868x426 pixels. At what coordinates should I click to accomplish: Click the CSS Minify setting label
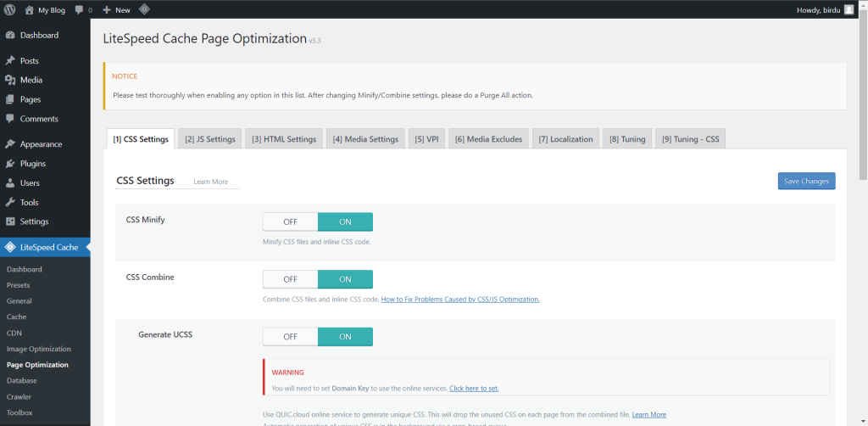(146, 220)
